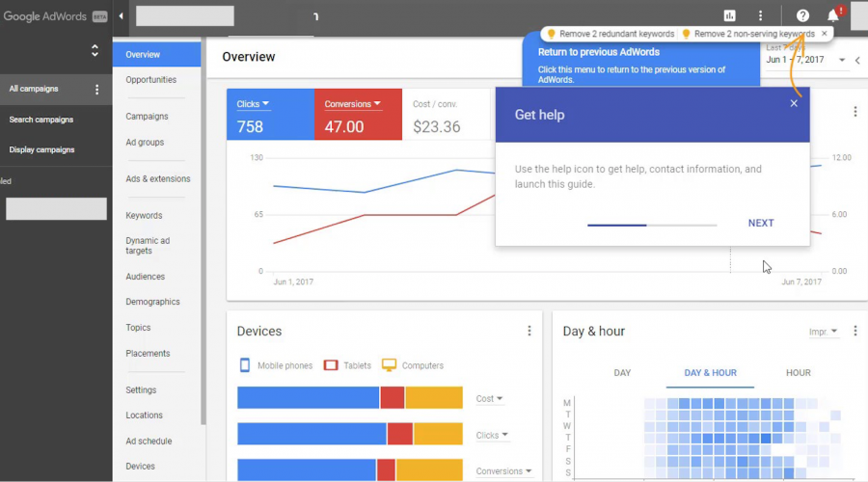The height and width of the screenshot is (482, 868).
Task: Click the page menu vertical scrollbar
Action: point(203,232)
